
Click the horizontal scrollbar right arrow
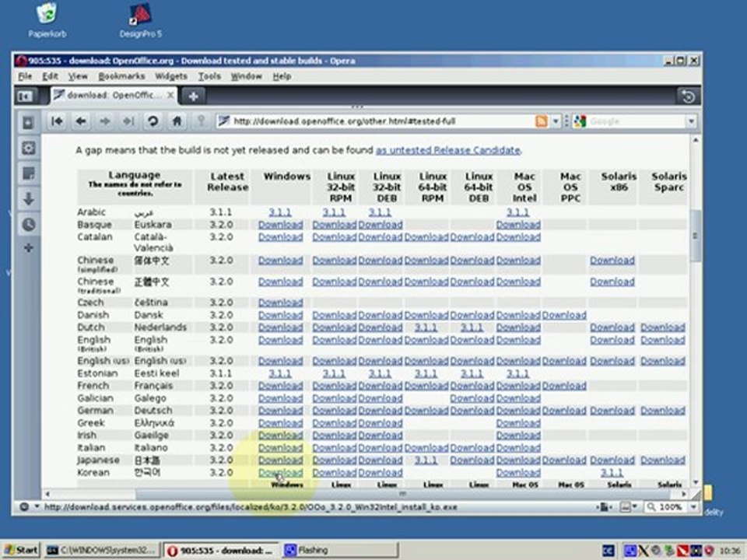tap(684, 495)
